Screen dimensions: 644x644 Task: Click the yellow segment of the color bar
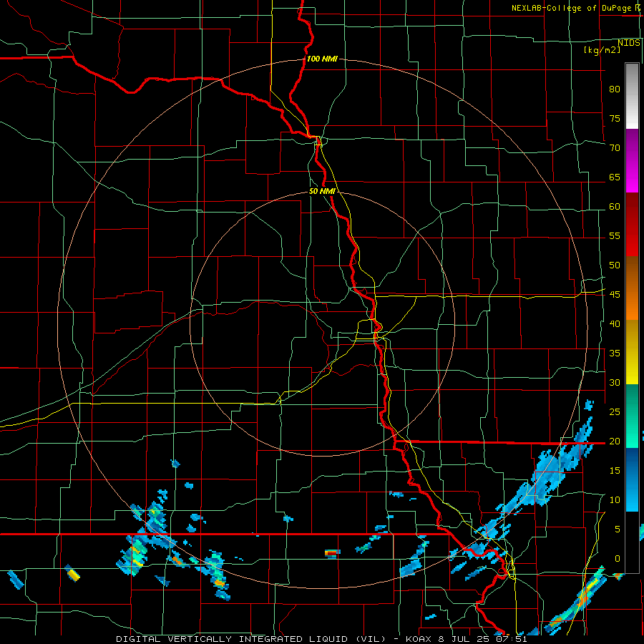[632, 352]
